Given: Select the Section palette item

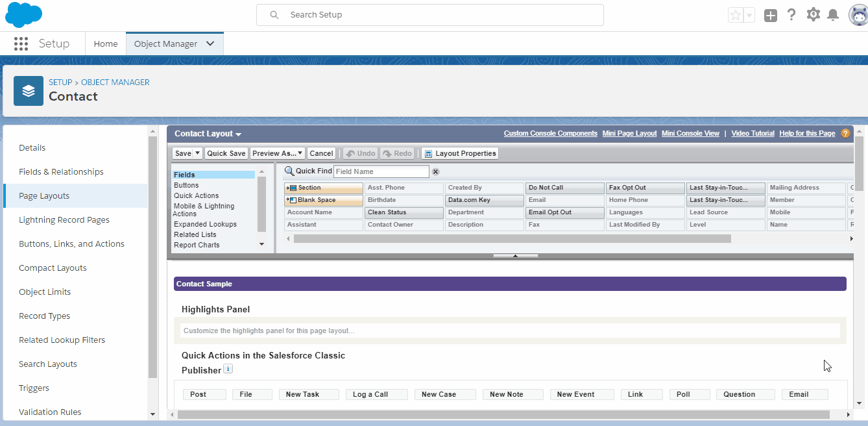Looking at the screenshot, I should click(x=324, y=188).
